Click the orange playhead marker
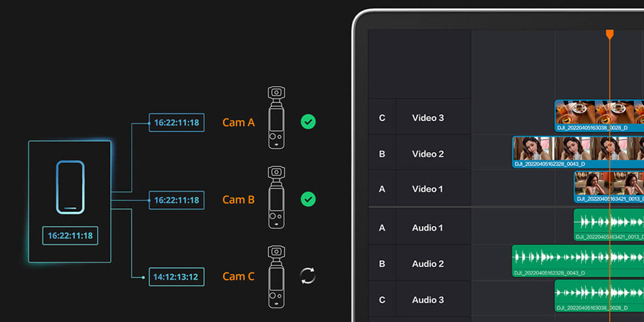Screen dimensions: 644x322 click(609, 33)
